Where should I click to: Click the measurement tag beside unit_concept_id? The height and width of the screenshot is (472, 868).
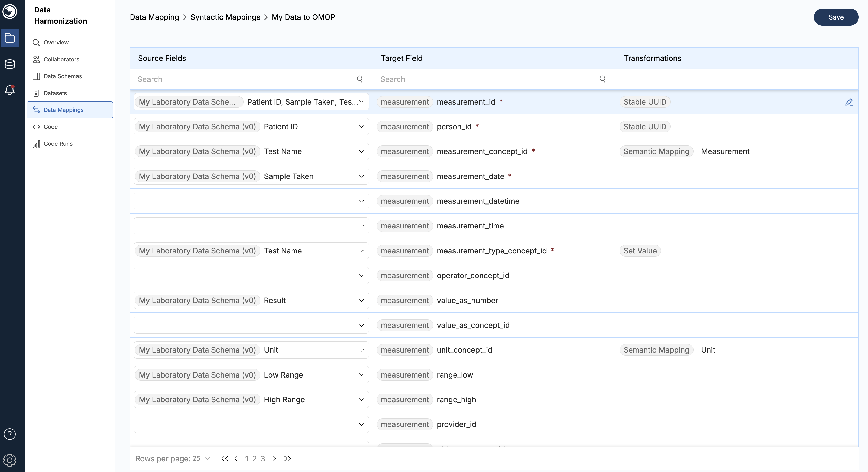pyautogui.click(x=405, y=350)
